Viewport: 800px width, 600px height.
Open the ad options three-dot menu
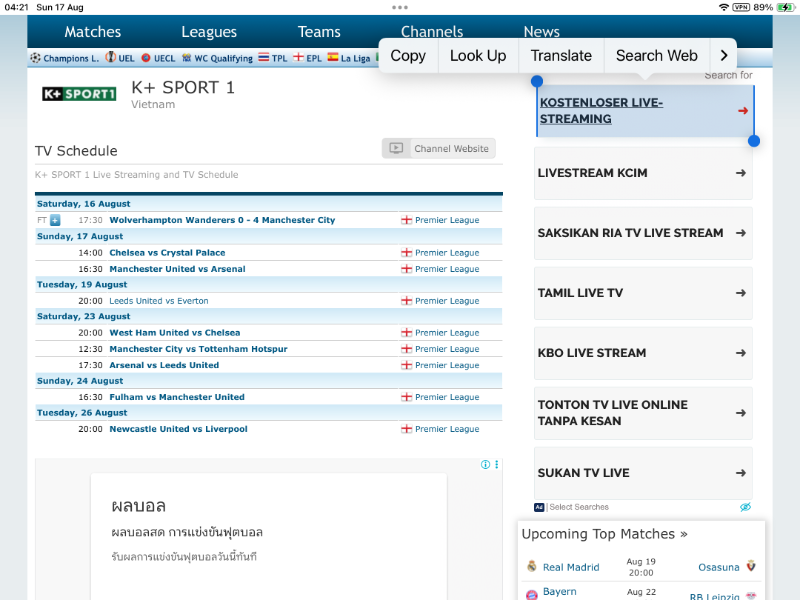(496, 465)
